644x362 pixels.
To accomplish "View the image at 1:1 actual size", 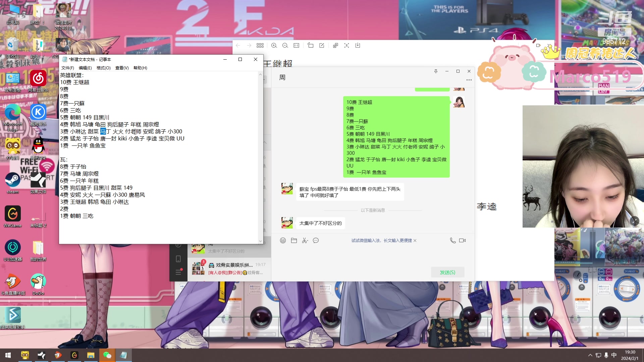I will point(296,45).
